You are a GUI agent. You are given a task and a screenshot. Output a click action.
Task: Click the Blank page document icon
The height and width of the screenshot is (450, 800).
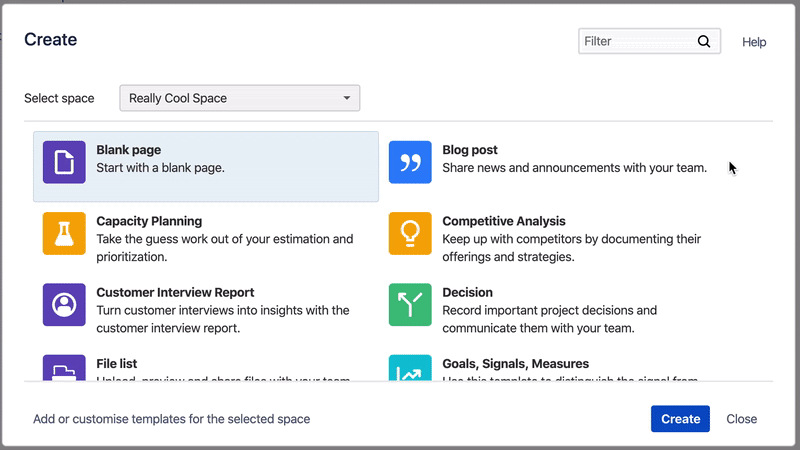(64, 162)
